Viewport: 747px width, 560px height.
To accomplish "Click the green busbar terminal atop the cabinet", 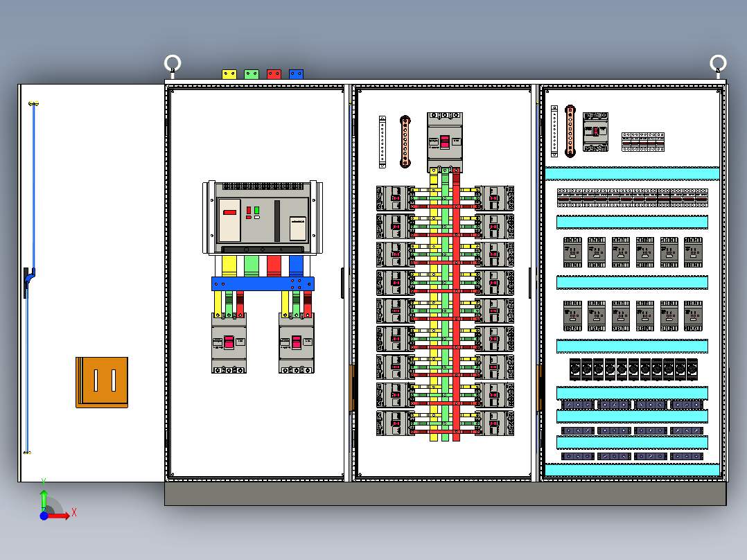I will (x=251, y=74).
